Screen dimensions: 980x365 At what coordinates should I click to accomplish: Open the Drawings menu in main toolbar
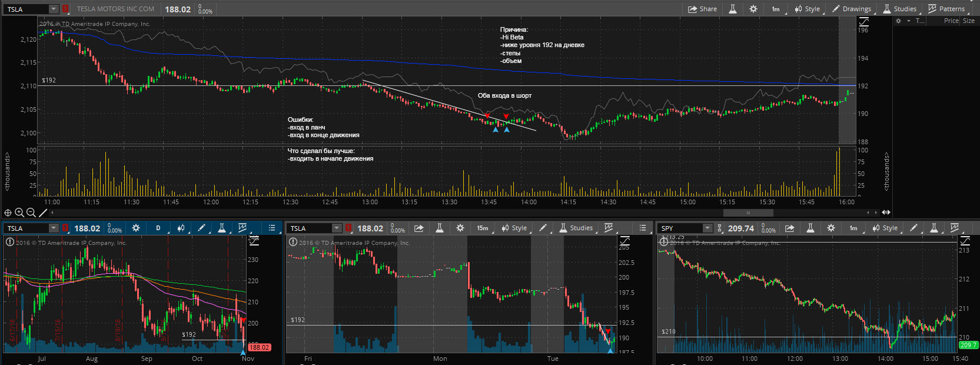click(851, 9)
